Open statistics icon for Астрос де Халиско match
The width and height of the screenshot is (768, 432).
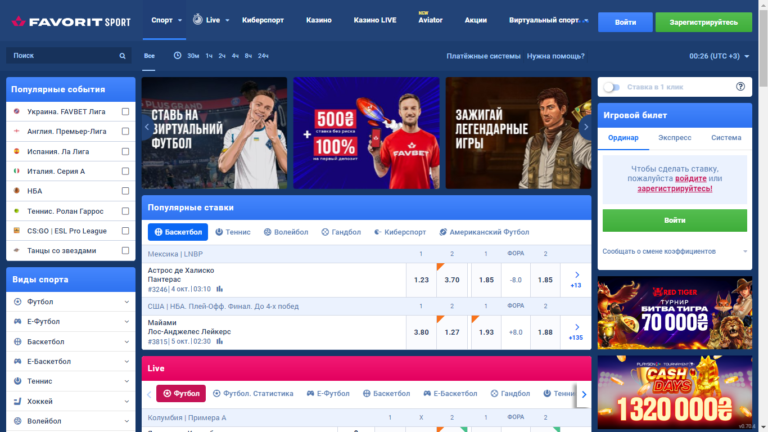click(x=219, y=289)
